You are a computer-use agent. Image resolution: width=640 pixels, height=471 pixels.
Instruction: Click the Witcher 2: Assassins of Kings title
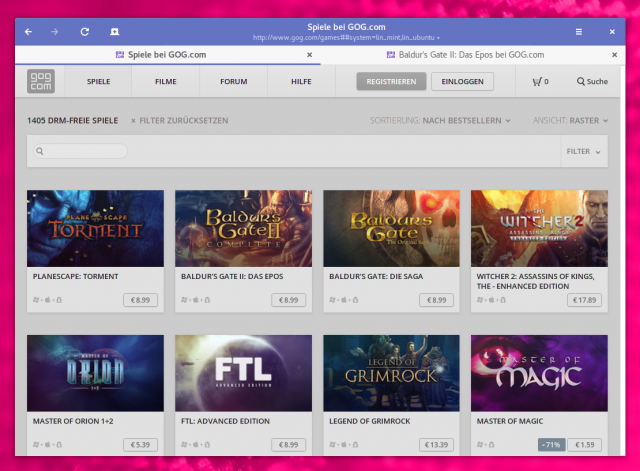coord(536,281)
